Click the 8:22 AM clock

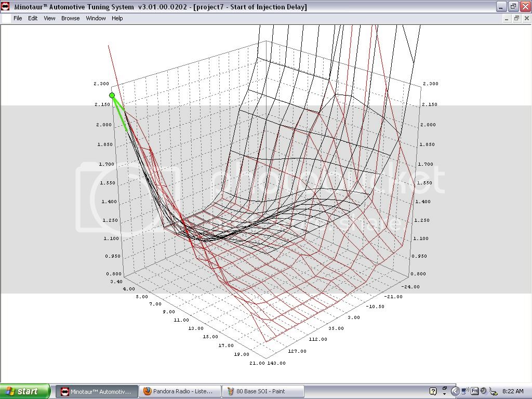pyautogui.click(x=513, y=391)
